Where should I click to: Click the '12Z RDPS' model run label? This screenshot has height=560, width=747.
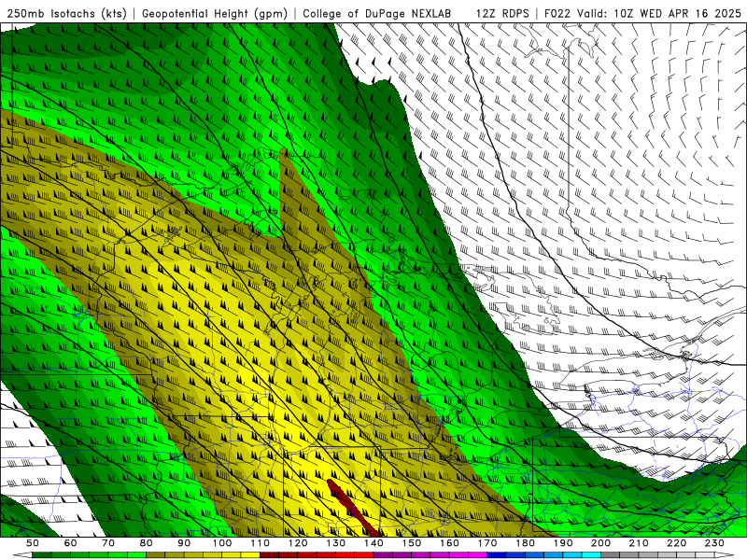[502, 13]
